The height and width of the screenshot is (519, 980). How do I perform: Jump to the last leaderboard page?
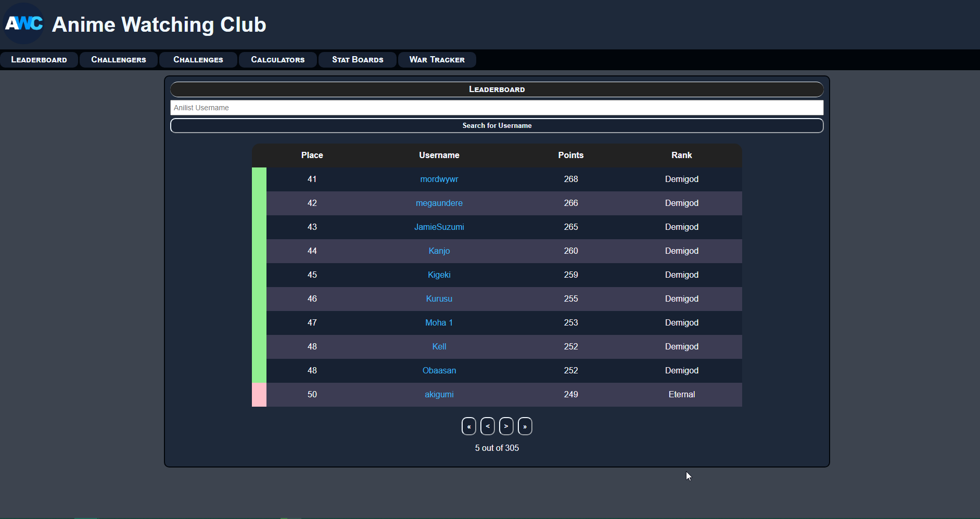click(x=525, y=426)
